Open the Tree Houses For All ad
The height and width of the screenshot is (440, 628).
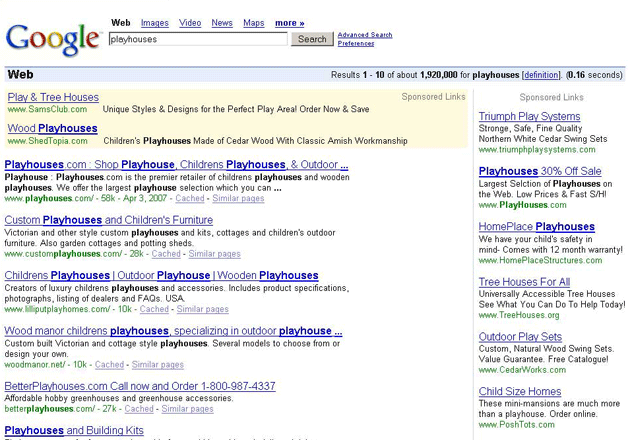click(524, 282)
